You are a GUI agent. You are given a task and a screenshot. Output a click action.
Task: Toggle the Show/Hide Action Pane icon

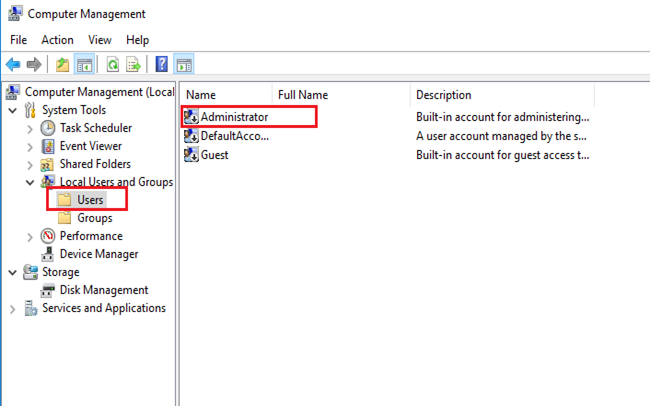(x=184, y=64)
